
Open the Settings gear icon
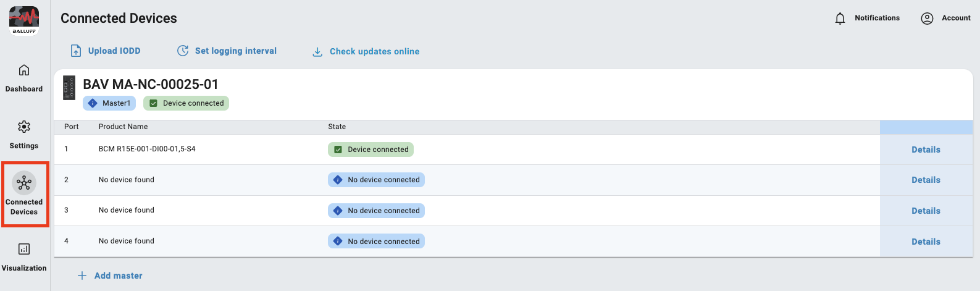click(x=24, y=127)
